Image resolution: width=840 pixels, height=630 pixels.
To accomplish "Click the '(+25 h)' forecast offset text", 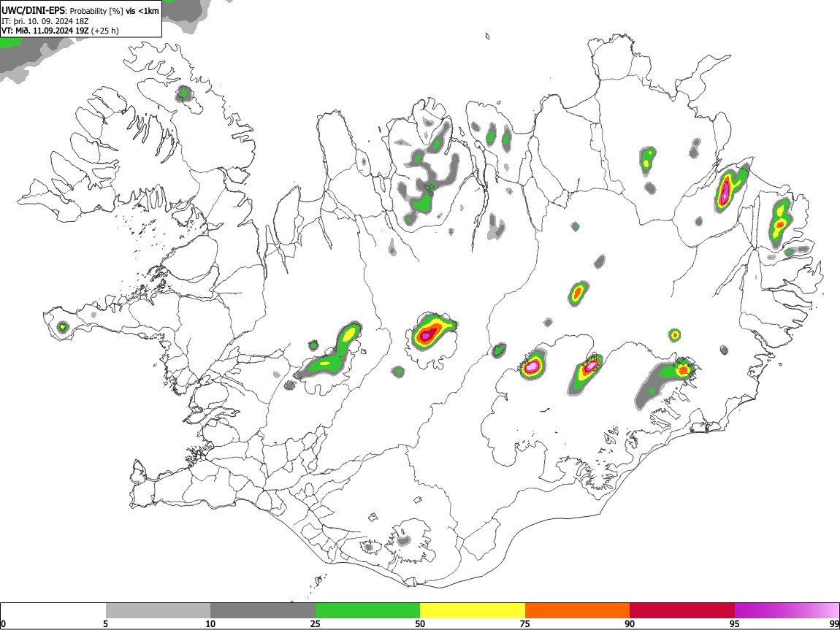I will [x=105, y=31].
